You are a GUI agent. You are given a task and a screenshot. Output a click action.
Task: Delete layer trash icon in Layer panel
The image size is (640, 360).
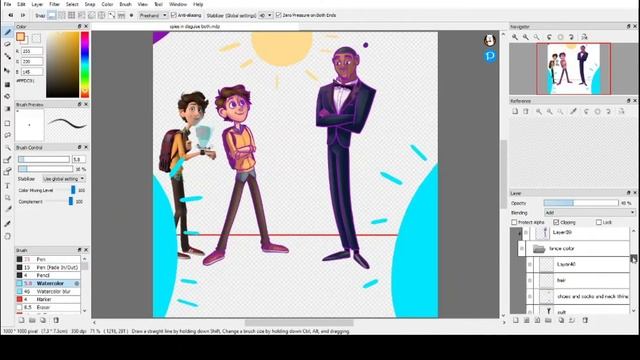(x=585, y=320)
